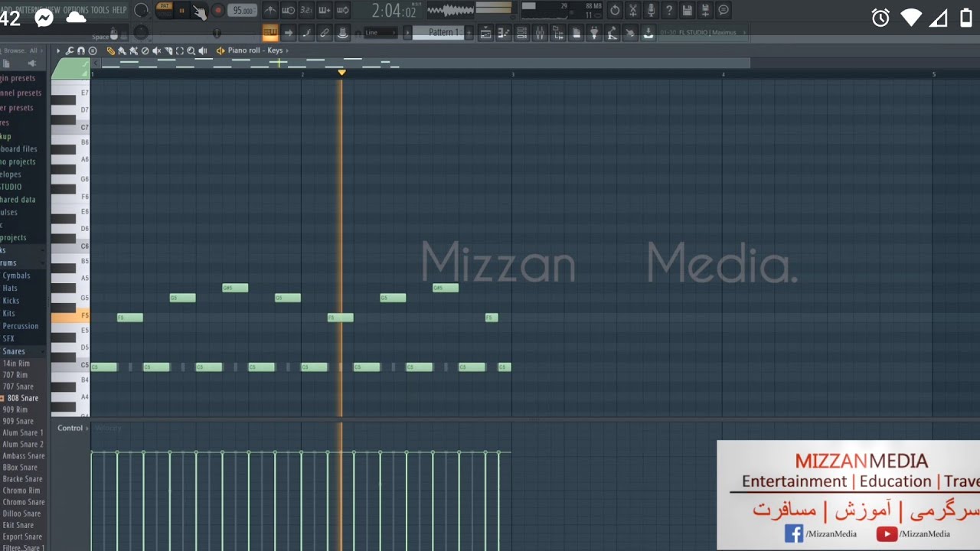980x551 pixels.
Task: Click the G#5 note before bar 2
Action: 235,288
